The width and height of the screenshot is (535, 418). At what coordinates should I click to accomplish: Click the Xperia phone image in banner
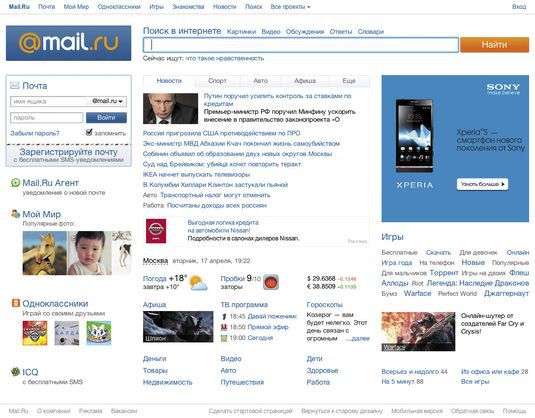pos(414,136)
